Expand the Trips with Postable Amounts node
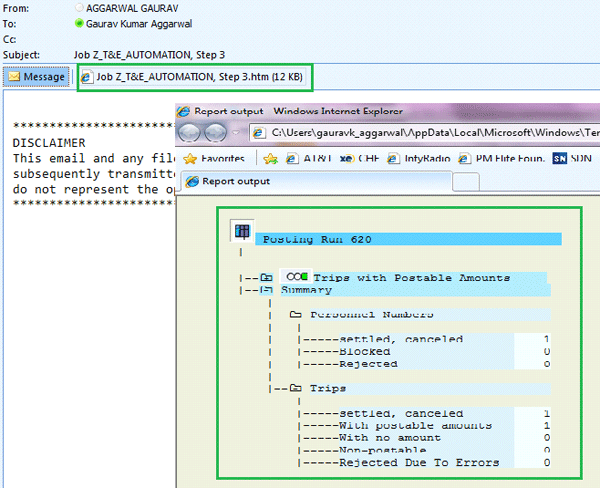The height and width of the screenshot is (488, 600). click(266, 277)
